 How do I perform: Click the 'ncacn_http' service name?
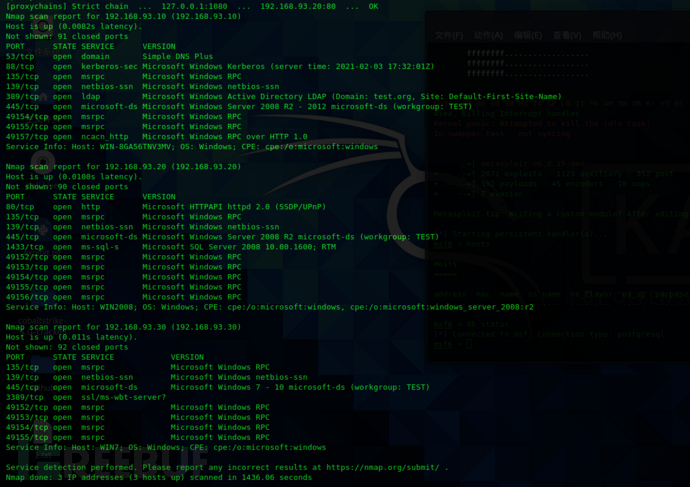[x=105, y=136]
